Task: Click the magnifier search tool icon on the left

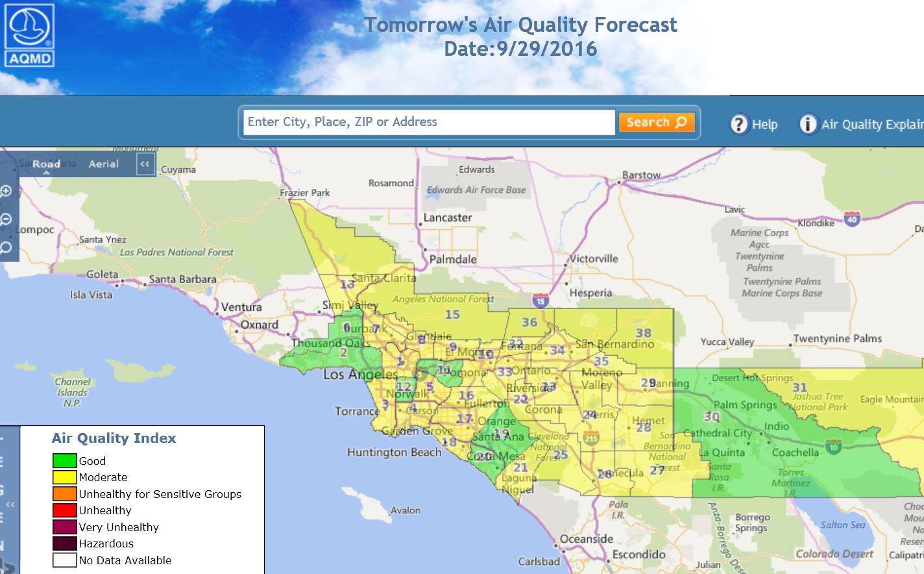Action: pos(6,247)
